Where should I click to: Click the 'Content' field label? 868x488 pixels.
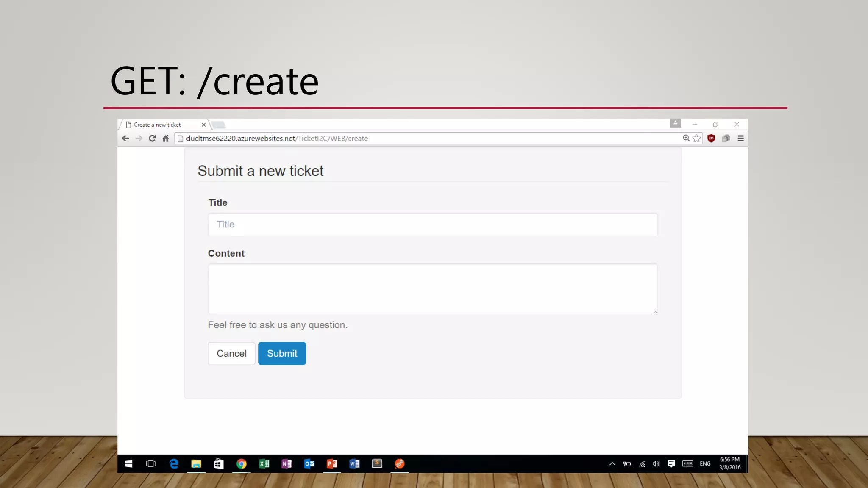226,253
